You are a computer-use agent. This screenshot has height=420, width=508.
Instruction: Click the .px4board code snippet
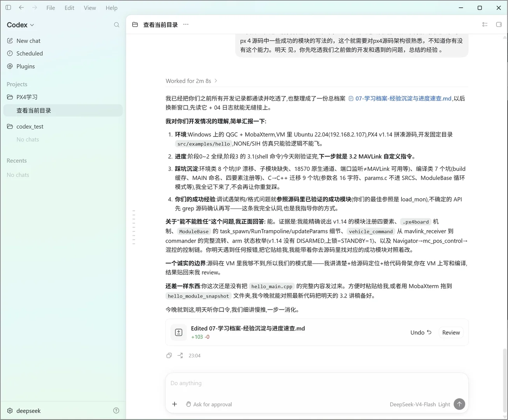pos(415,222)
